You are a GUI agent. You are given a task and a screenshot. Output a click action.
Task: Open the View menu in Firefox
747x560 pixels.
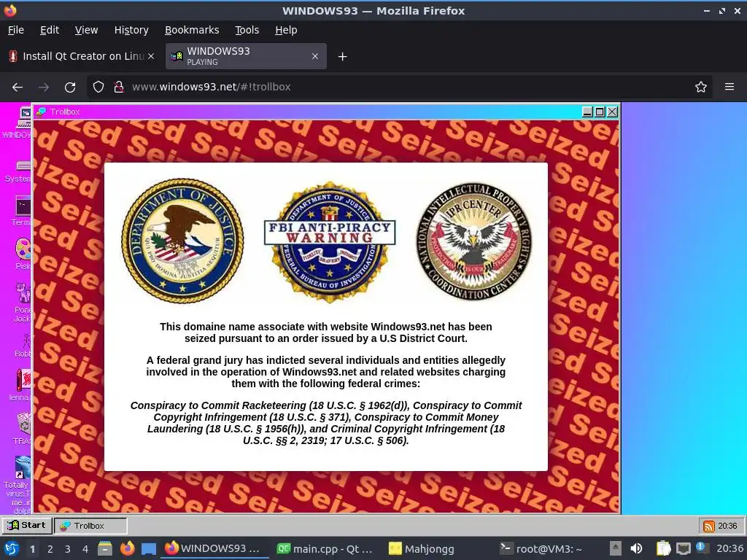click(86, 30)
